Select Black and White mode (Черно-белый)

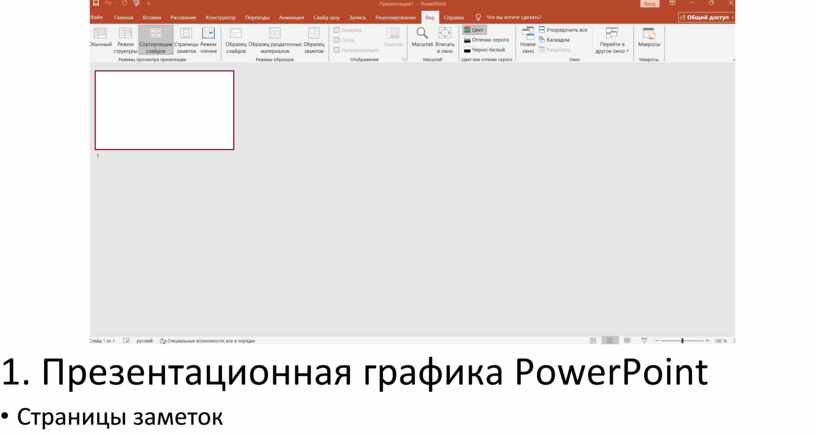click(485, 49)
